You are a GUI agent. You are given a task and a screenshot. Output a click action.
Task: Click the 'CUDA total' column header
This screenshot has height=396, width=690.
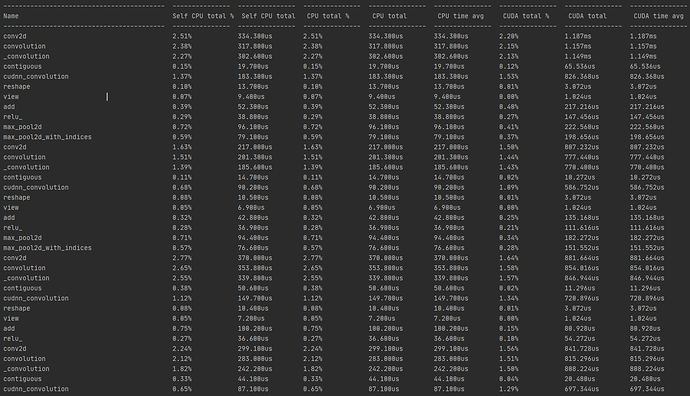pyautogui.click(x=587, y=16)
